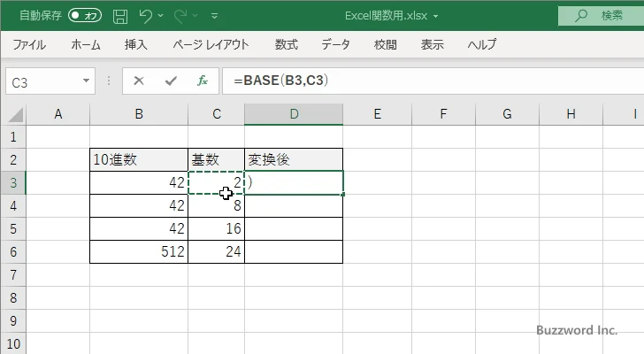
Task: Open the ファイル tab
Action: [x=29, y=44]
